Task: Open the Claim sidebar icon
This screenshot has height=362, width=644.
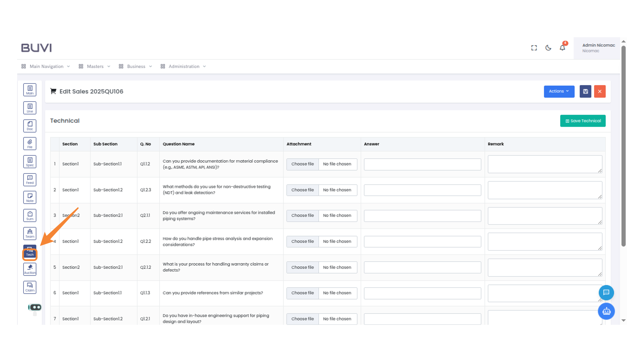Action: pyautogui.click(x=30, y=287)
